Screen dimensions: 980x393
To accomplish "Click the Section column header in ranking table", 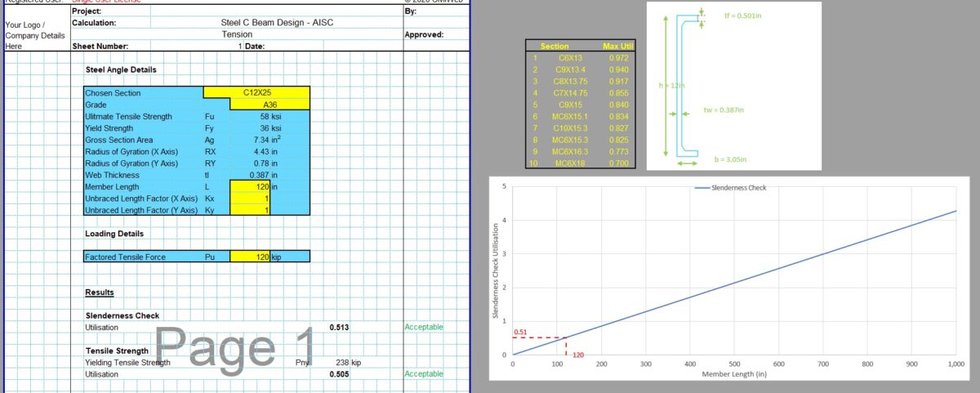I will pyautogui.click(x=555, y=46).
